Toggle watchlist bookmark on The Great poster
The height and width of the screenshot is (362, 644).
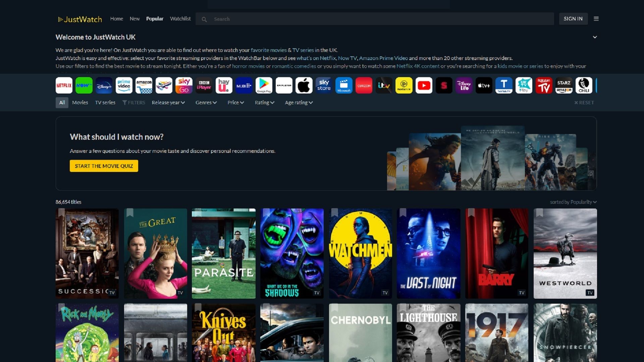point(130,213)
